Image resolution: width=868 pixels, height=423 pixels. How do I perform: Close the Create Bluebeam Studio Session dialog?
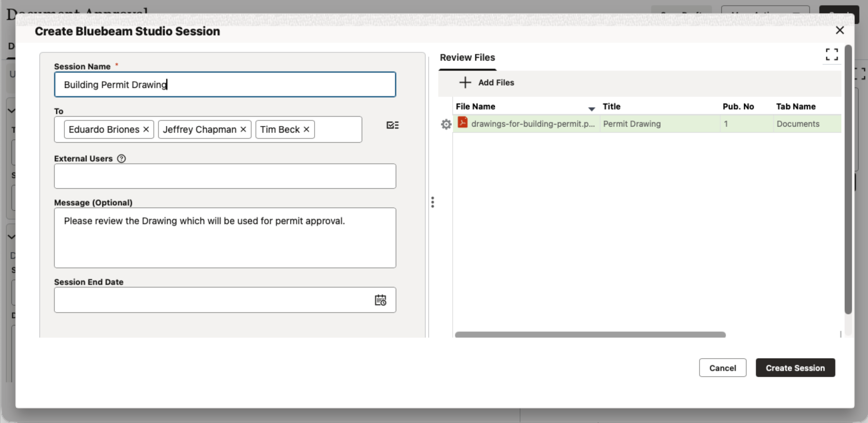[x=840, y=31]
